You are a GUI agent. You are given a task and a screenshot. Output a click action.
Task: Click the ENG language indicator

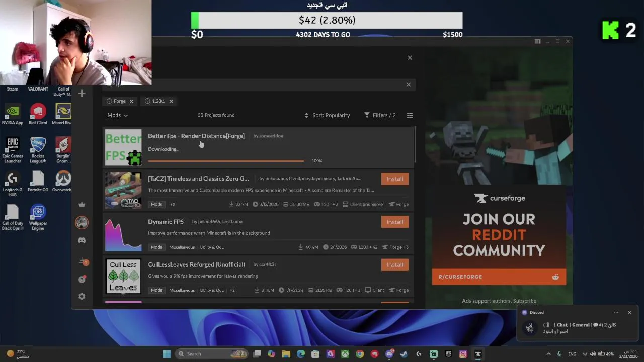pos(572,354)
